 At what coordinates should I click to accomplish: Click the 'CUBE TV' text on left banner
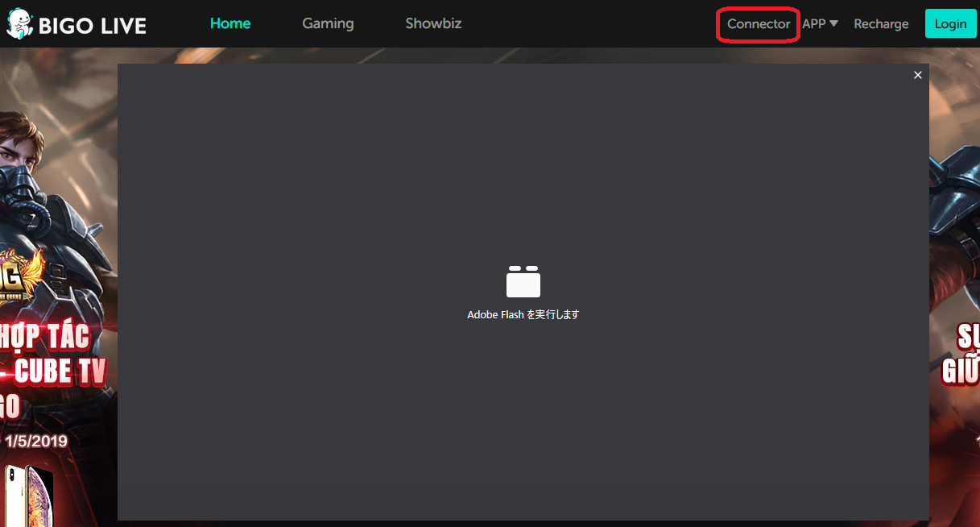coord(60,372)
